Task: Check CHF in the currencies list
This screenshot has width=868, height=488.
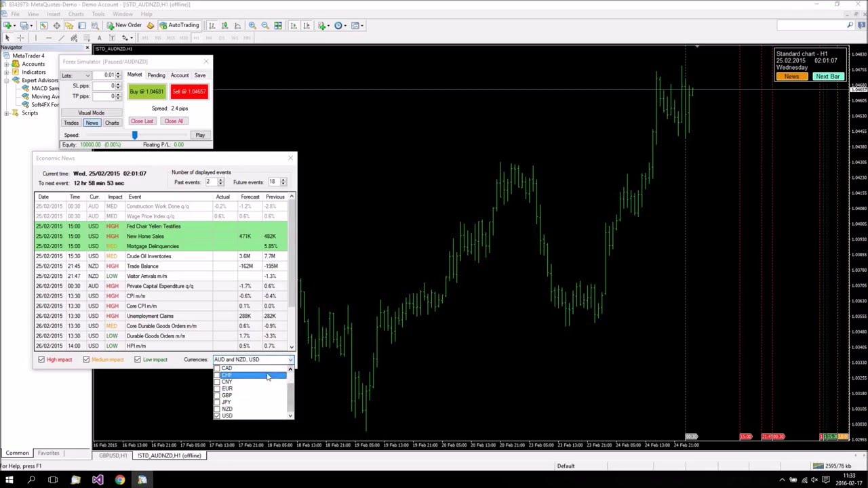Action: coord(217,375)
